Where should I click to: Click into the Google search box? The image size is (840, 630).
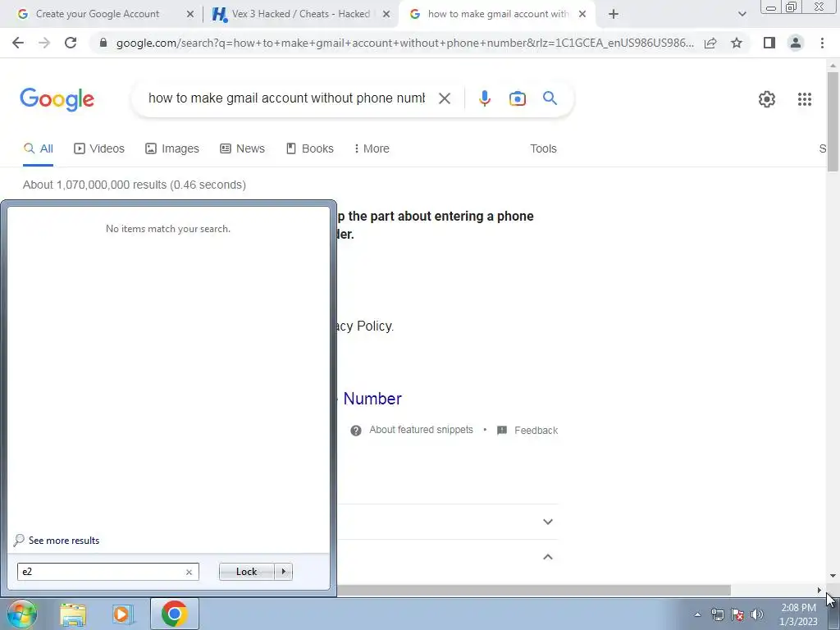pyautogui.click(x=286, y=98)
